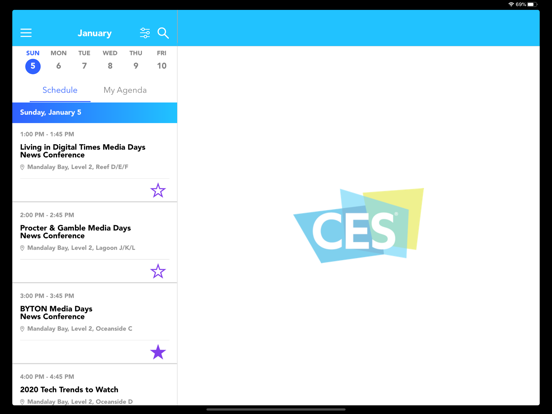Click the Wi-Fi status icon
This screenshot has height=414, width=552.
click(511, 4)
